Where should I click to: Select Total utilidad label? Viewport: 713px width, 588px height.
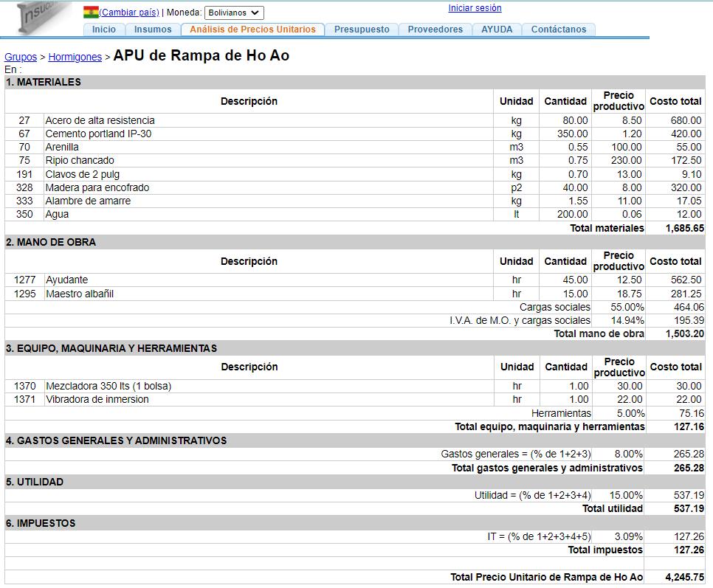point(613,508)
